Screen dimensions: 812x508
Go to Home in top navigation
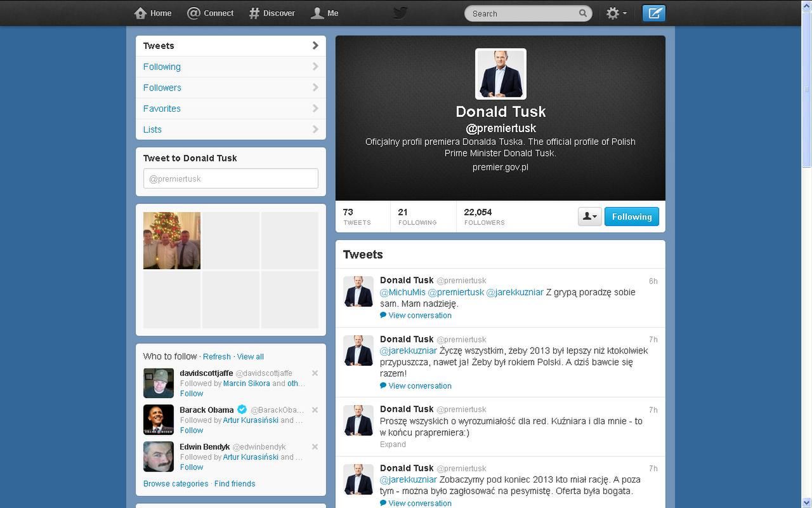[x=153, y=13]
